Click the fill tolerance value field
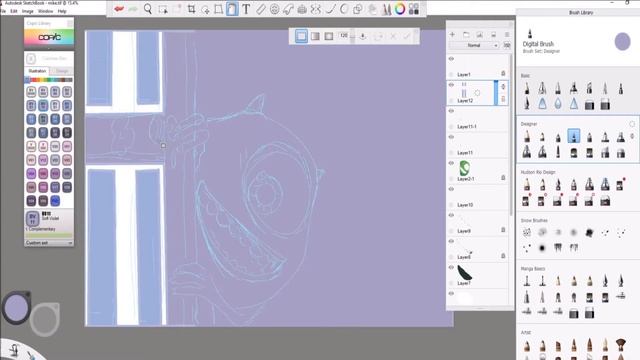 [344, 36]
